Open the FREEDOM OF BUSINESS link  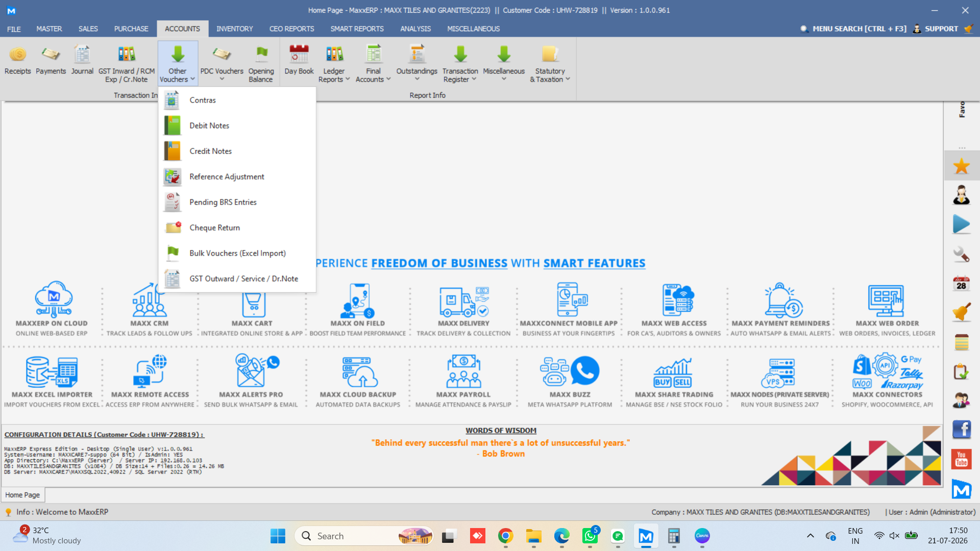pyautogui.click(x=439, y=263)
